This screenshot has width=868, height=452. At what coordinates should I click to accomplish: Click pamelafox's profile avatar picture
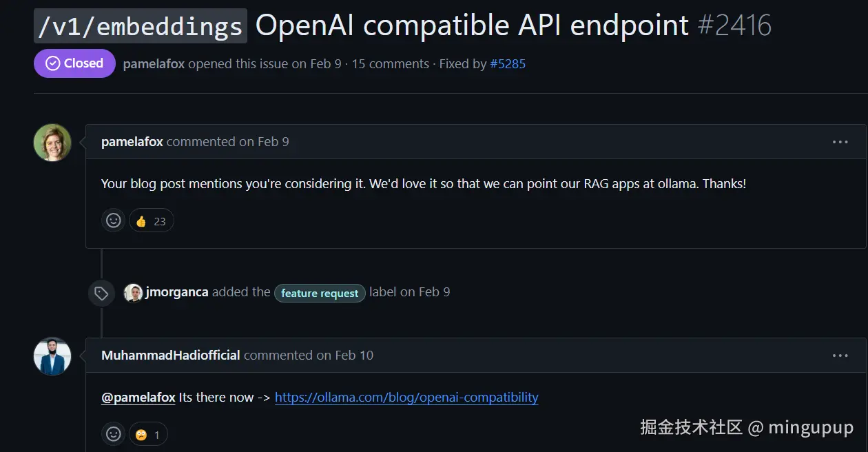tap(52, 143)
